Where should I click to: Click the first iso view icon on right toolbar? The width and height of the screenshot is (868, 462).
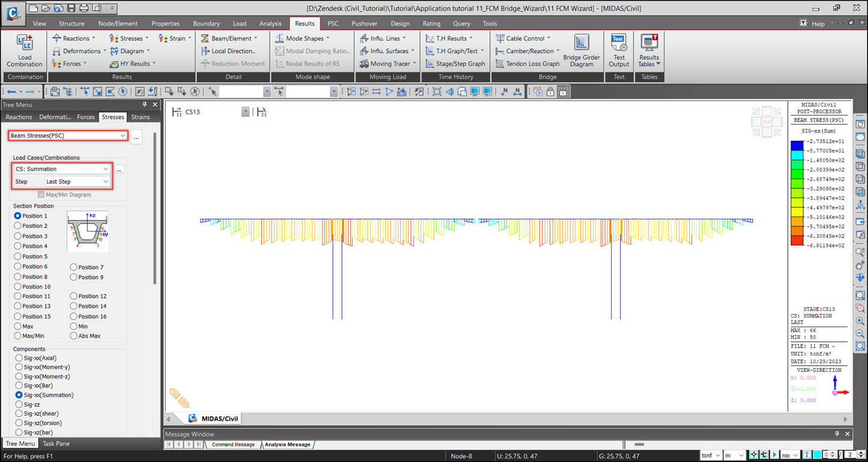860,154
